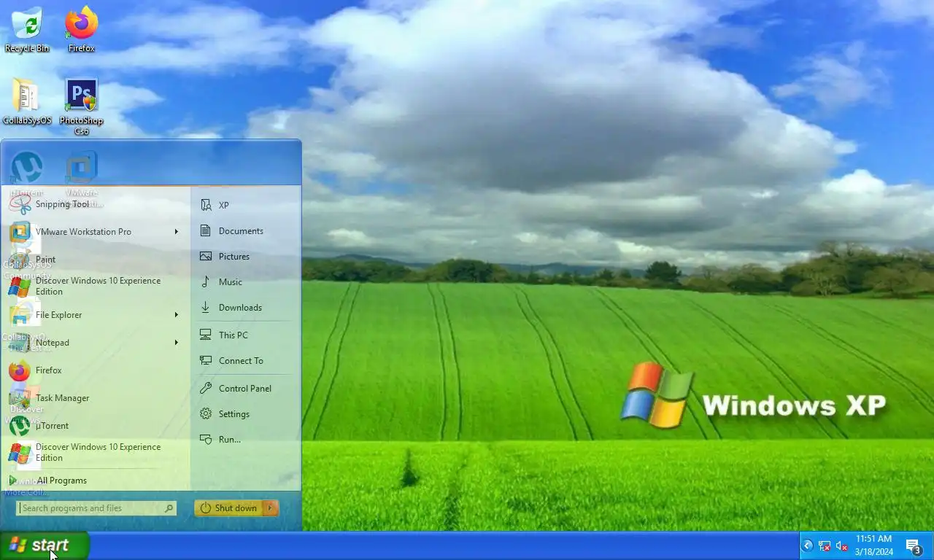The height and width of the screenshot is (560, 934).
Task: Open the notification center icon
Action: pyautogui.click(x=914, y=545)
